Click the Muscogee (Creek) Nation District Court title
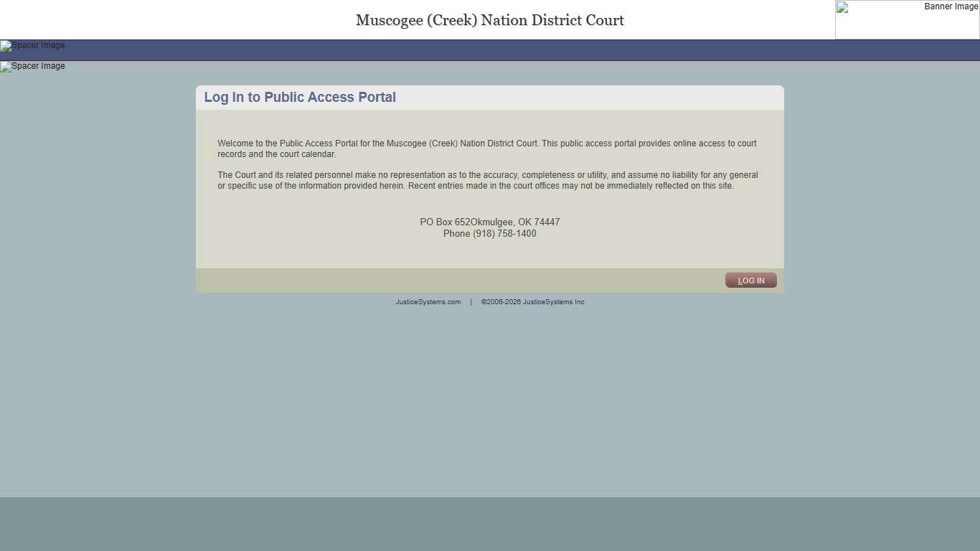This screenshot has width=980, height=551. click(x=489, y=20)
